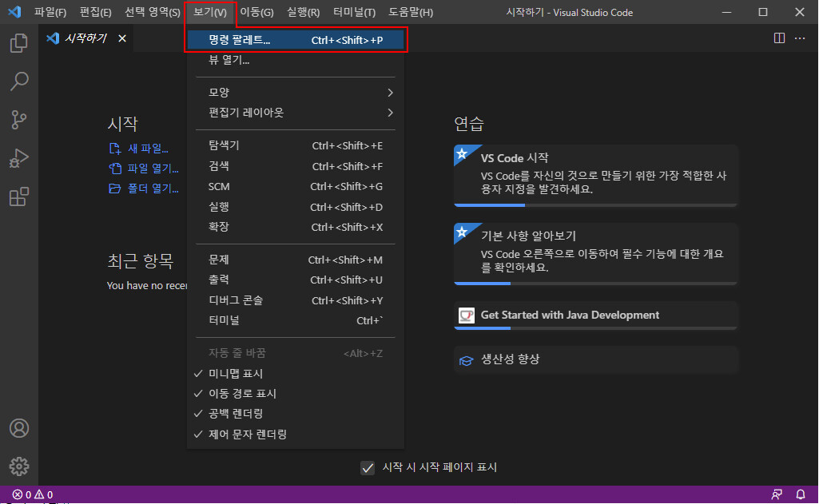Toggle 제어 문자 렌더링 in the menu
This screenshot has width=819, height=504.
pos(295,434)
